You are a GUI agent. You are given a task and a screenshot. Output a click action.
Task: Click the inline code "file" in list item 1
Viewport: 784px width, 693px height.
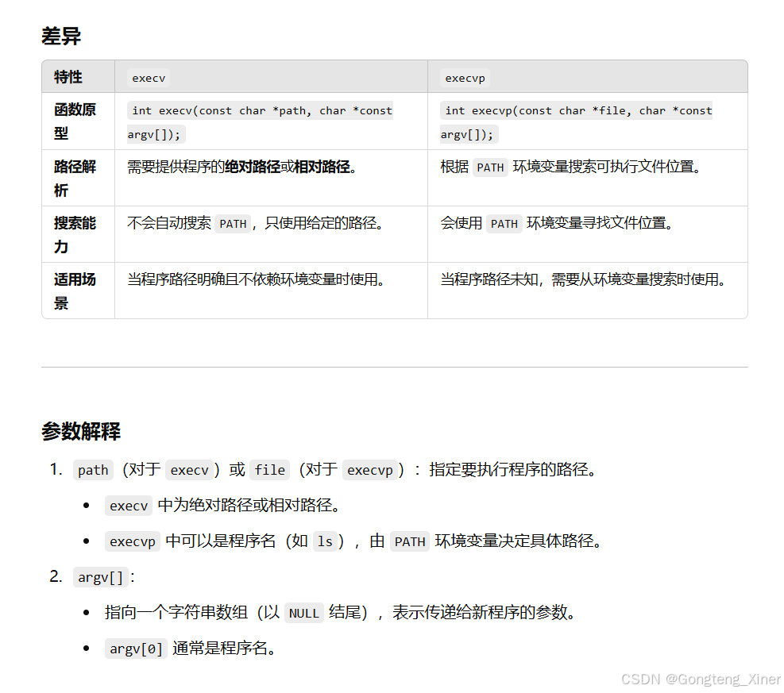(269, 470)
